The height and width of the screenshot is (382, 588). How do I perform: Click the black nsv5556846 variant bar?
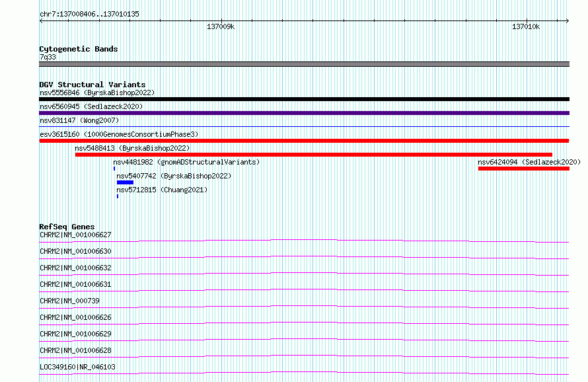coord(304,99)
